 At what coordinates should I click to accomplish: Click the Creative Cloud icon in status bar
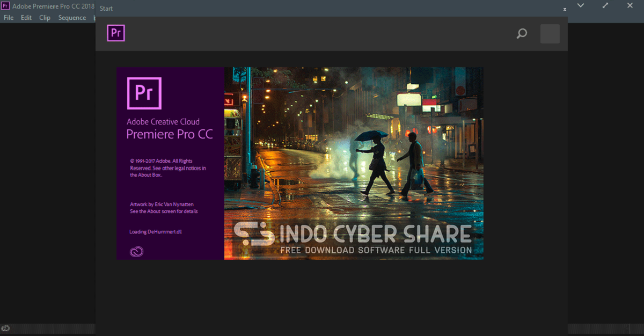coord(5,328)
